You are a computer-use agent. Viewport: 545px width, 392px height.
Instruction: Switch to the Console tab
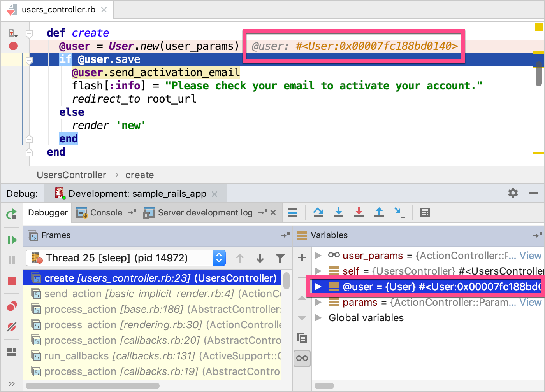(106, 213)
